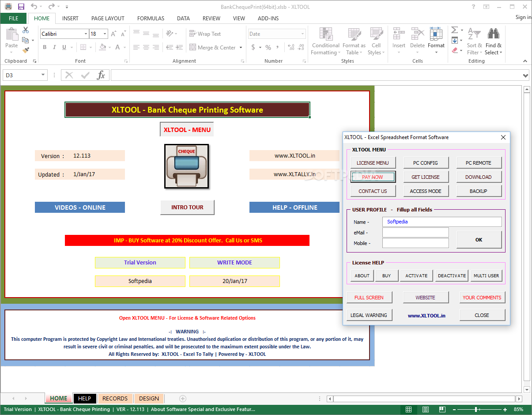Toggle Align Text Right
532x415 pixels.
[x=155, y=47]
